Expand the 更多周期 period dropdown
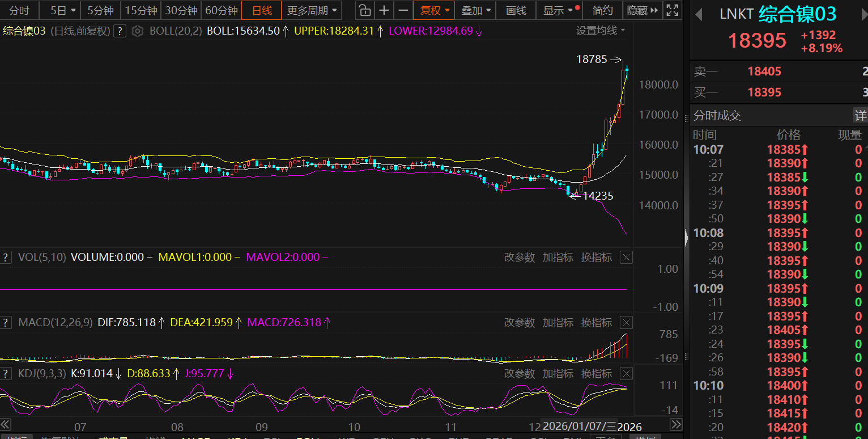Image resolution: width=868 pixels, height=439 pixels. coord(312,10)
